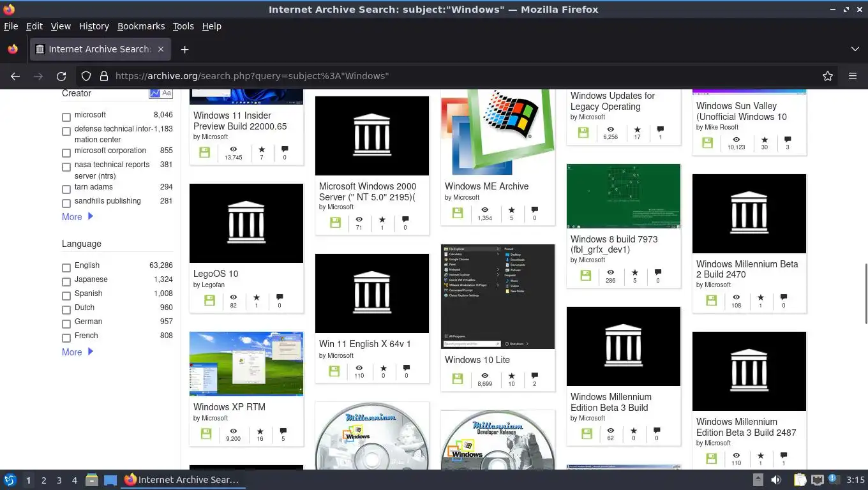Screen dimensions: 868x490
Task: Check the German language filter
Action: 66,324
